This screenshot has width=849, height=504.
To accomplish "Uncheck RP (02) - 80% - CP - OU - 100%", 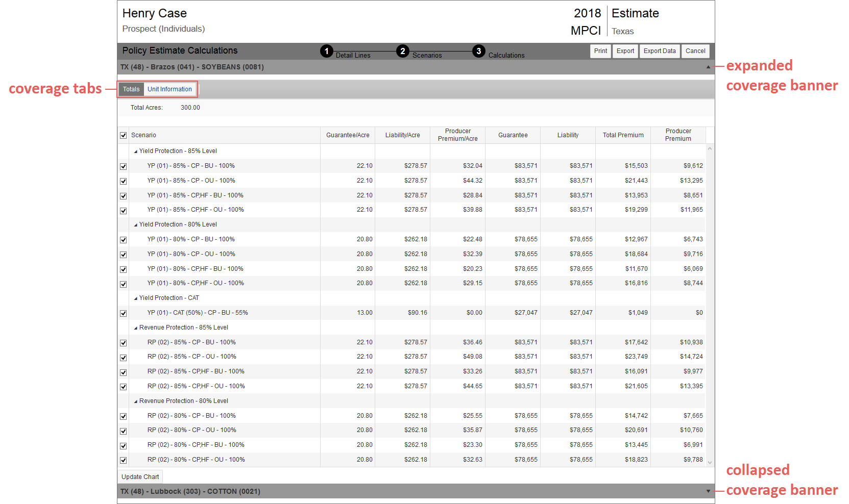I will [123, 431].
